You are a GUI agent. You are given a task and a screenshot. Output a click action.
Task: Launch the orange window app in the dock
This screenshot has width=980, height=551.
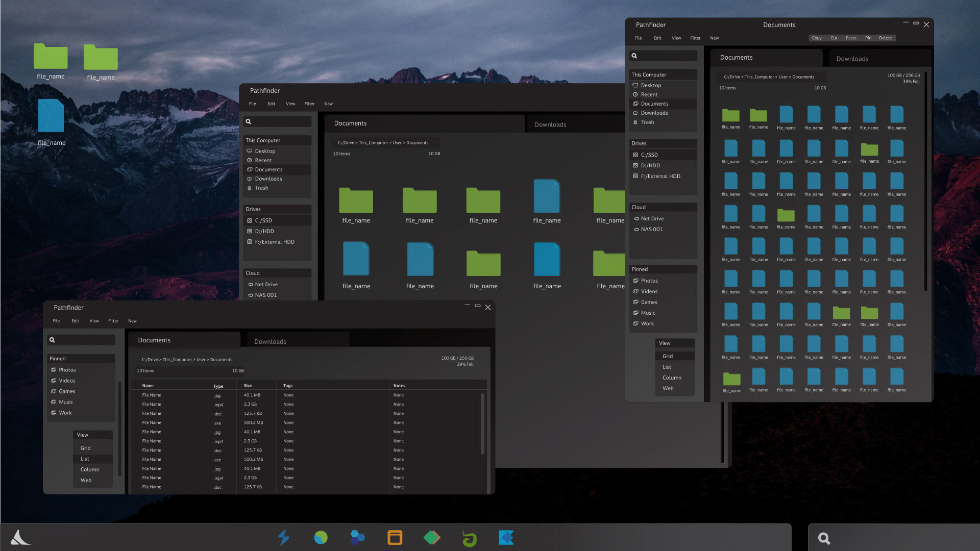click(x=395, y=537)
